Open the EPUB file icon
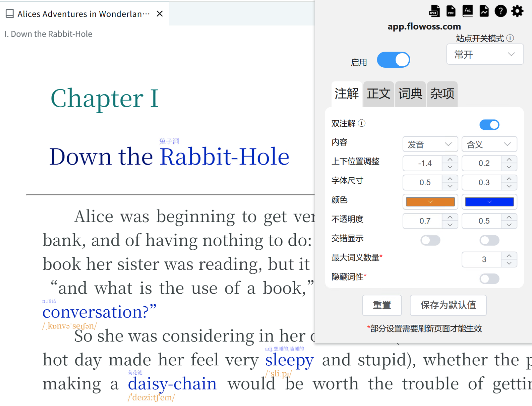The image size is (532, 406). click(434, 11)
